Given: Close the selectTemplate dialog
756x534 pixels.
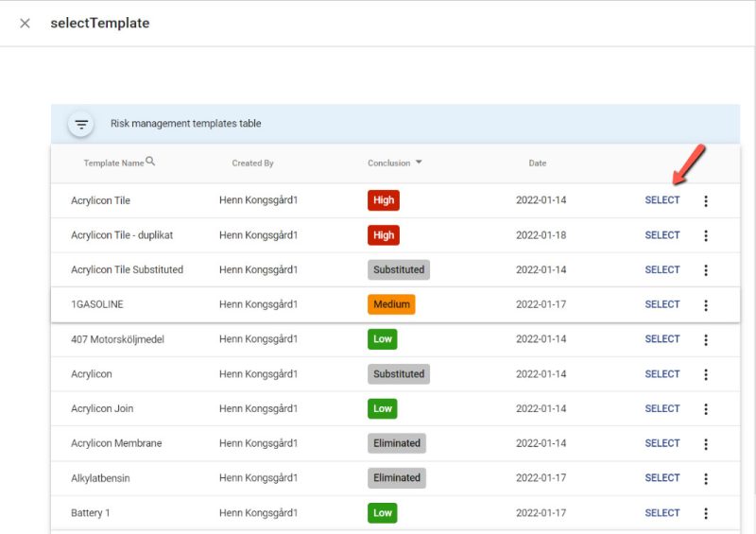Looking at the screenshot, I should pos(26,23).
